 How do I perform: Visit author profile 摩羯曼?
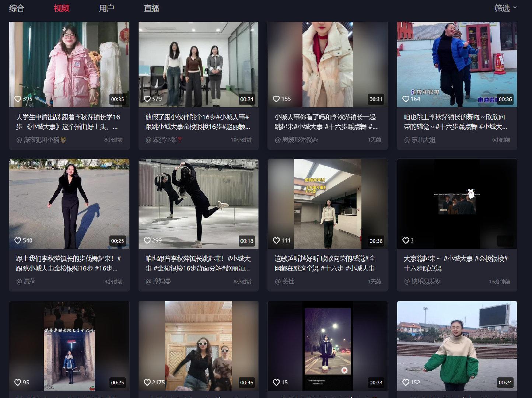tap(158, 282)
